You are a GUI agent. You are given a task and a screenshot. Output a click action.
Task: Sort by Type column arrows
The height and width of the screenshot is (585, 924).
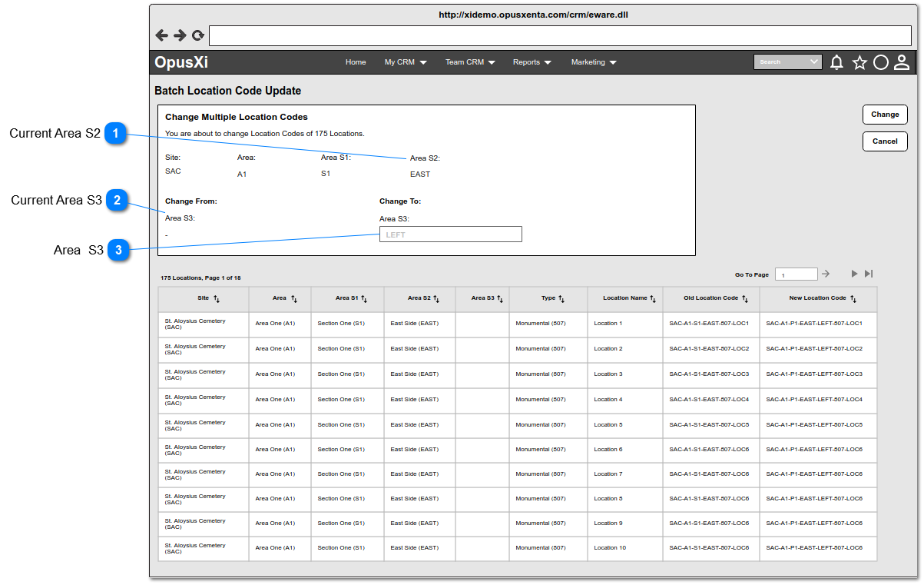pyautogui.click(x=561, y=298)
